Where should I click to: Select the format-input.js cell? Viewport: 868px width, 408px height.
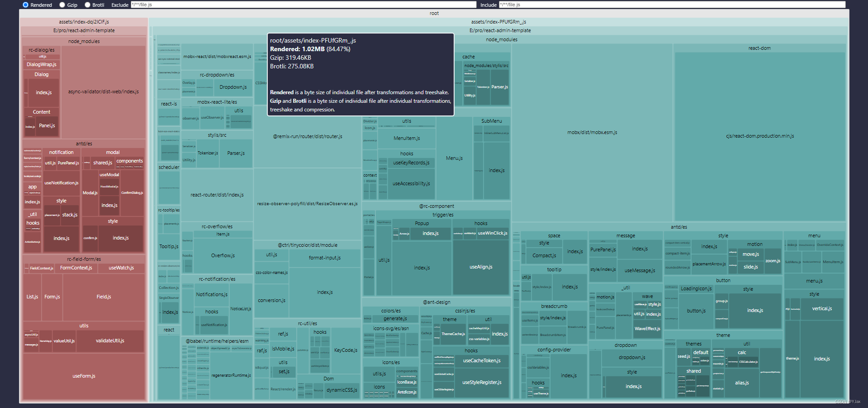325,258
